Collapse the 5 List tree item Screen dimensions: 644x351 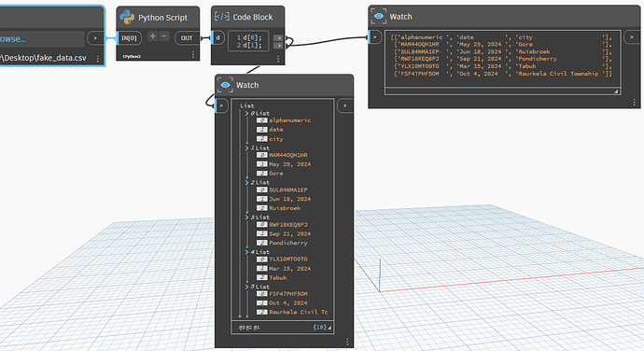tap(246, 287)
